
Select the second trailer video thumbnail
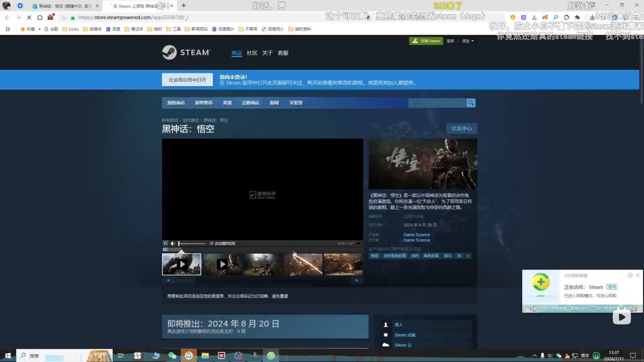coord(222,264)
